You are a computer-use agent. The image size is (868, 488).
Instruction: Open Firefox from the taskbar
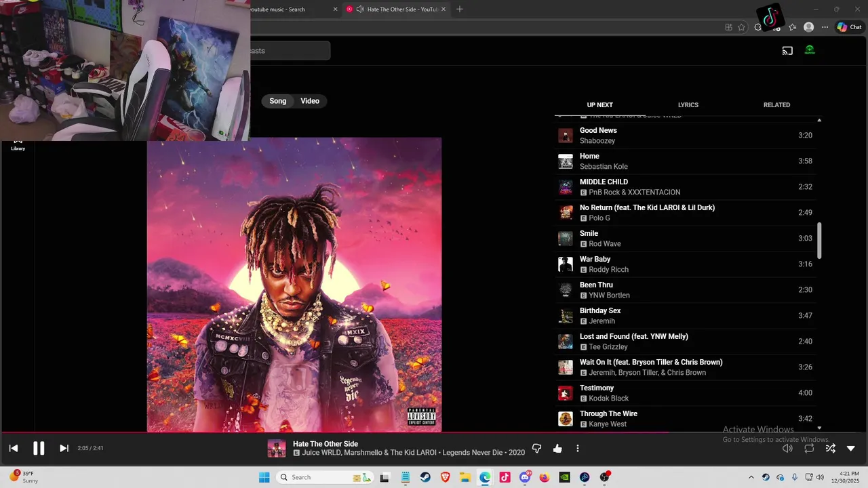pyautogui.click(x=545, y=477)
